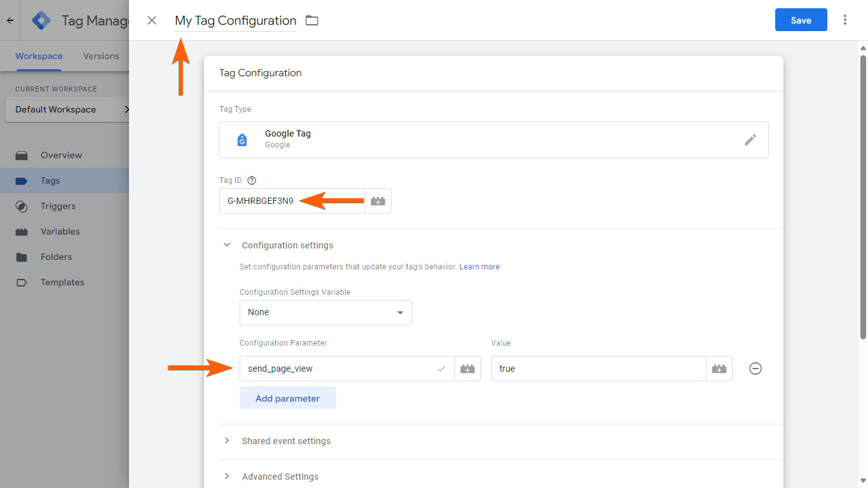Open Triggers in the sidebar
The height and width of the screenshot is (488, 868).
(x=58, y=206)
